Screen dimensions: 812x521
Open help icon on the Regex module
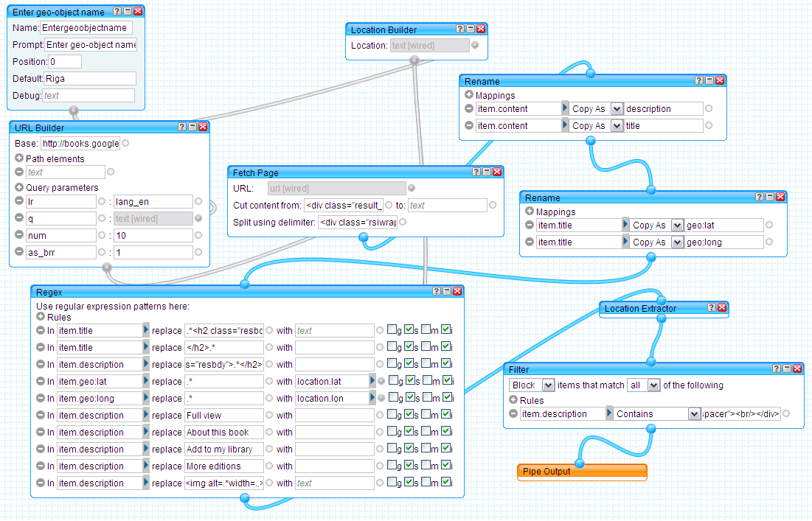[x=437, y=291]
